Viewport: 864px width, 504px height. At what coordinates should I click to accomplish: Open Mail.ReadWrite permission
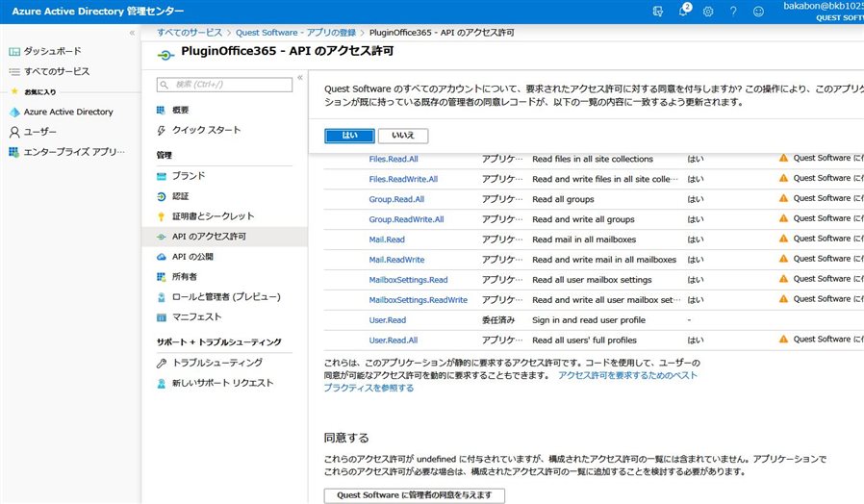click(x=396, y=260)
